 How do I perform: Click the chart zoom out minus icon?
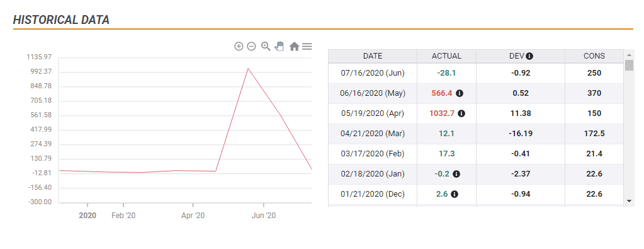coord(252,47)
